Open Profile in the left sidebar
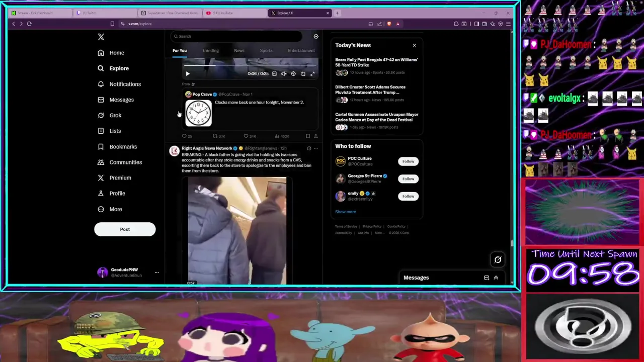The height and width of the screenshot is (362, 644). click(x=111, y=193)
